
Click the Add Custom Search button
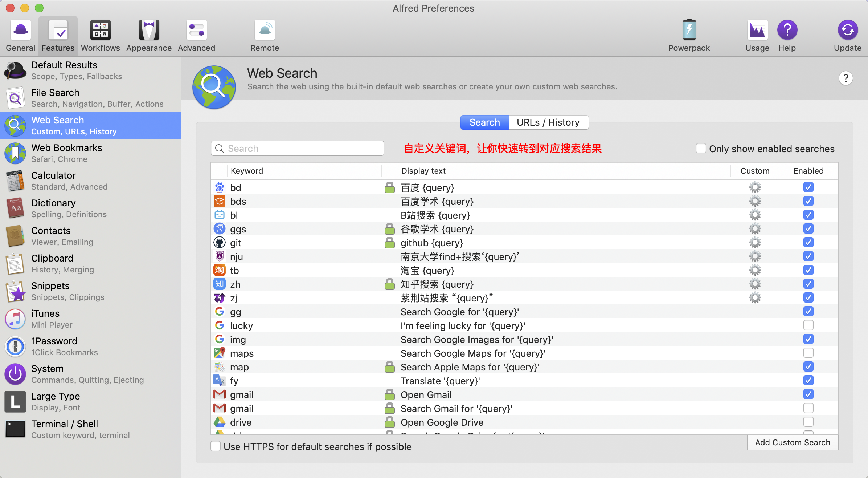point(793,442)
